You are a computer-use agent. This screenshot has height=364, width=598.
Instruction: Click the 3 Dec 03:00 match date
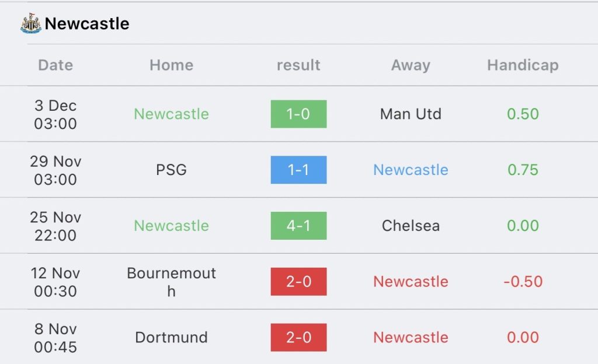pos(55,114)
